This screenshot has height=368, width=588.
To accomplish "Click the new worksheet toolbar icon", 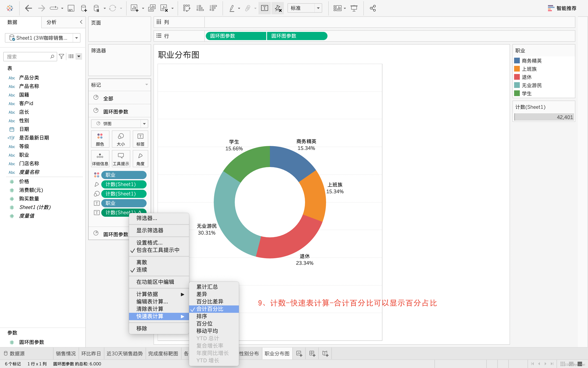I will click(x=134, y=8).
